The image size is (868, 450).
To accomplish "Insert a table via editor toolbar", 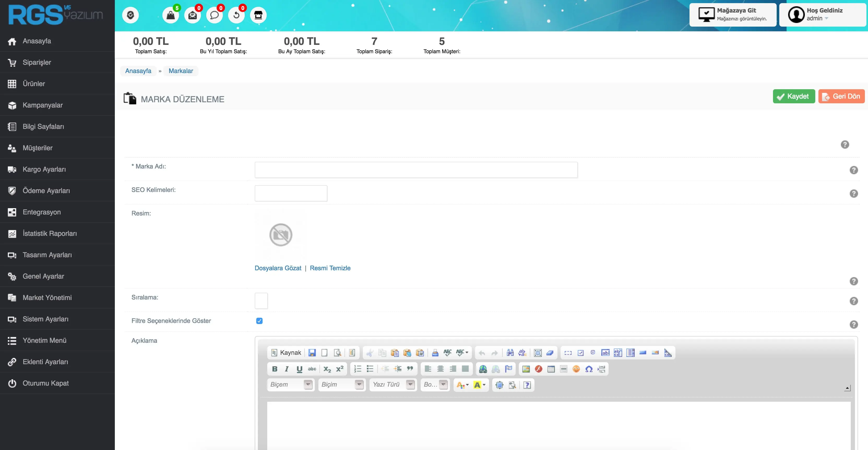I will (551, 369).
